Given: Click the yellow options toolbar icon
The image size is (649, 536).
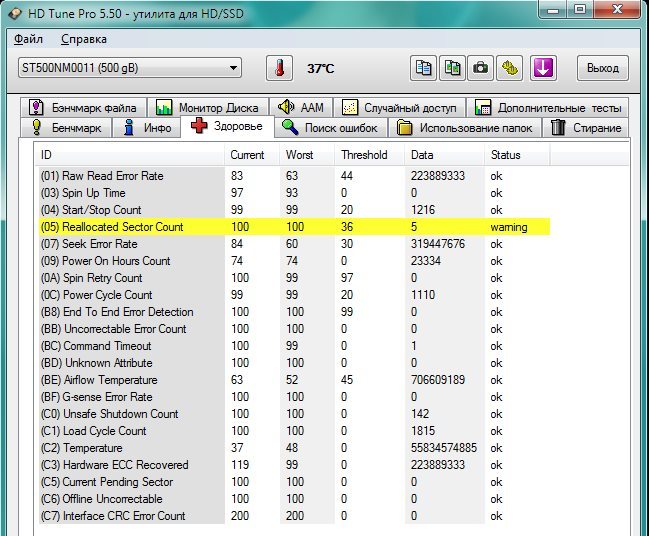Looking at the screenshot, I should [x=510, y=68].
